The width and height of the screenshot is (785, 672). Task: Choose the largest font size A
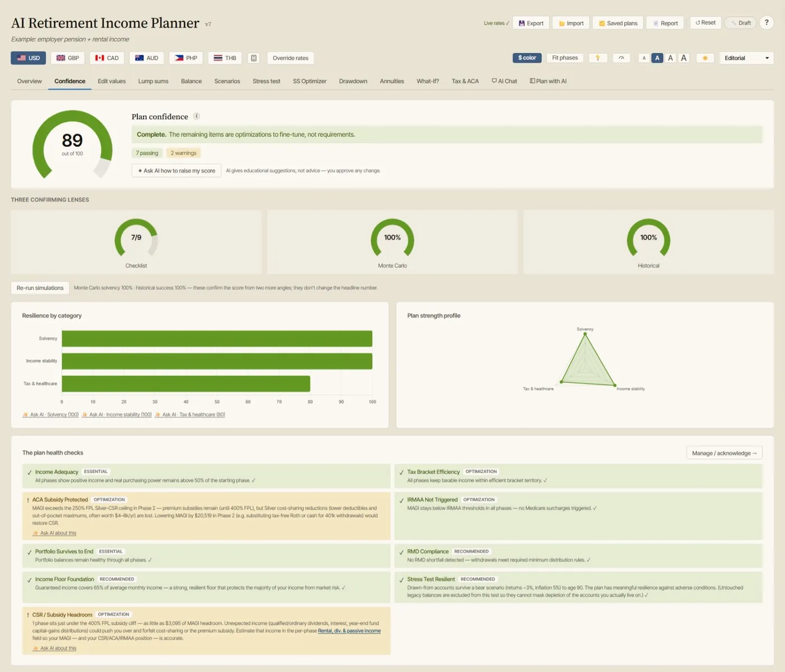click(684, 58)
